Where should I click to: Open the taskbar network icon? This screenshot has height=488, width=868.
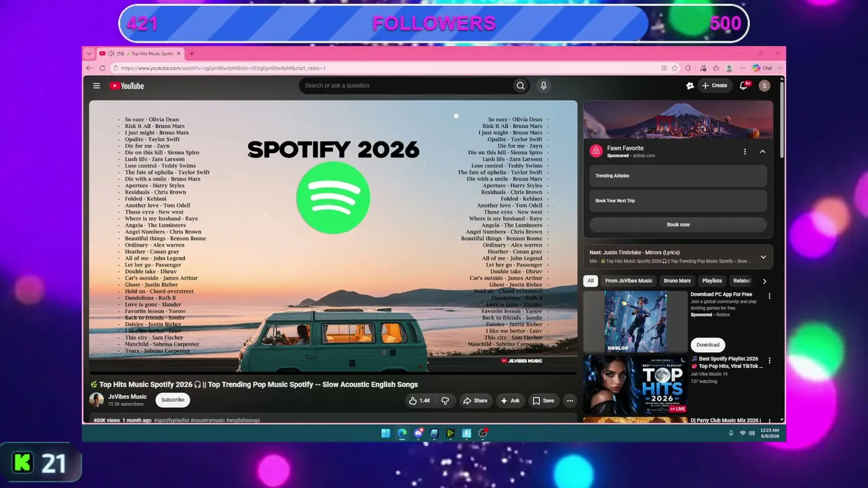pos(743,434)
